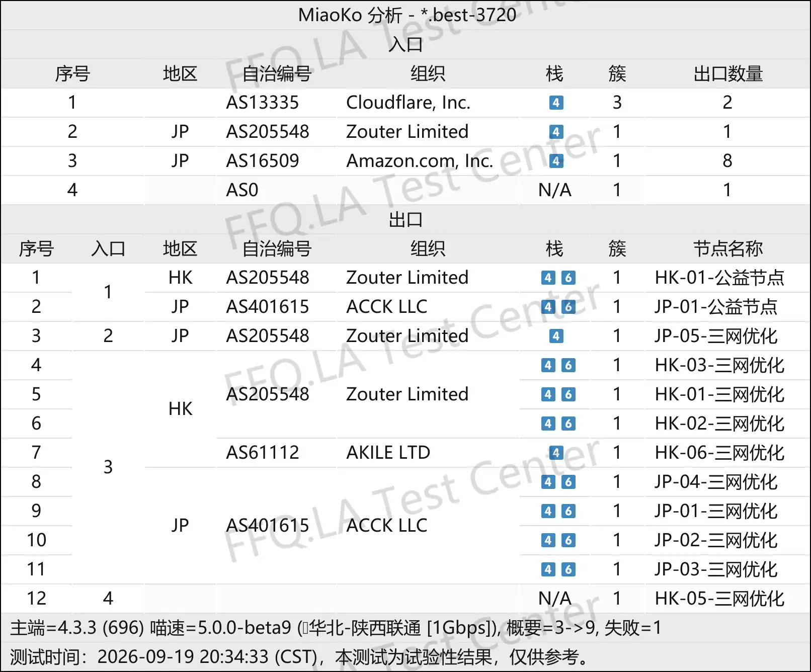This screenshot has width=811, height=672.
Task: Click IPv6 badge for HK-03-三网优化
Action: pyautogui.click(x=568, y=365)
